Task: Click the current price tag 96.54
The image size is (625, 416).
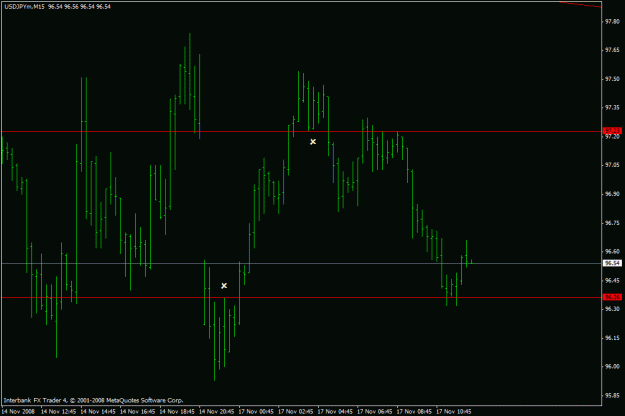Action: coord(612,263)
